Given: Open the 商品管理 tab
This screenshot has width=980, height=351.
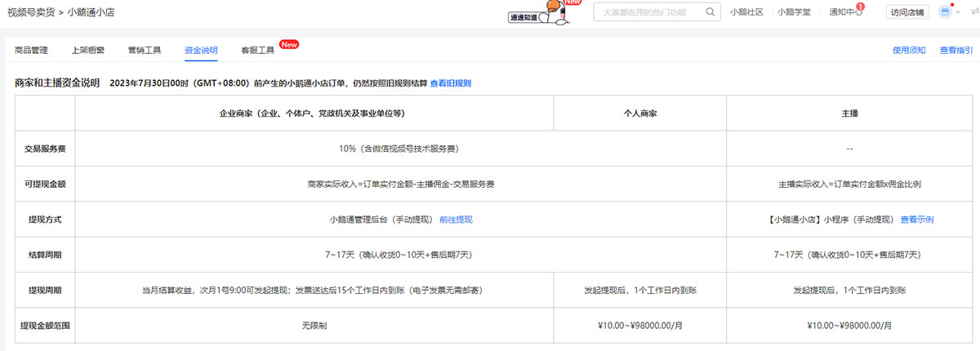Looking at the screenshot, I should 31,51.
